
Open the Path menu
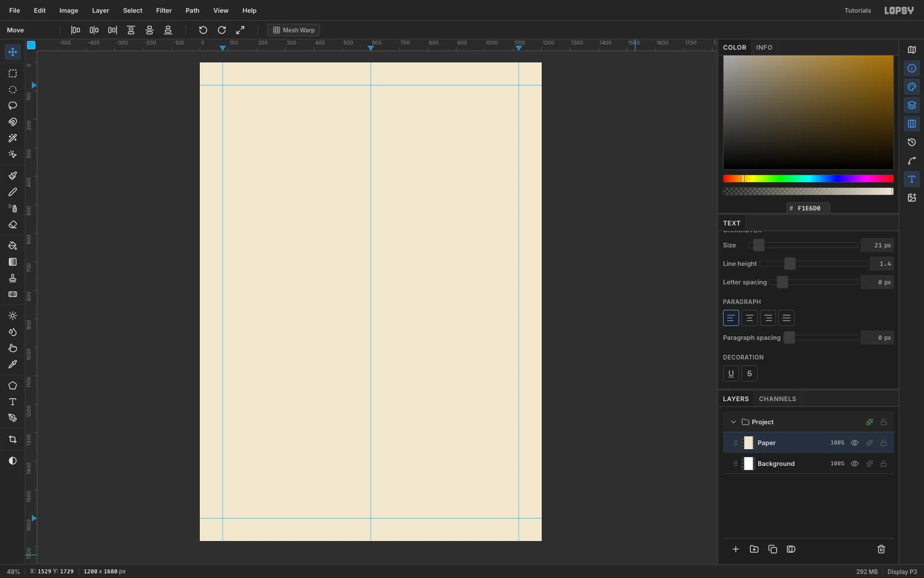(x=192, y=10)
